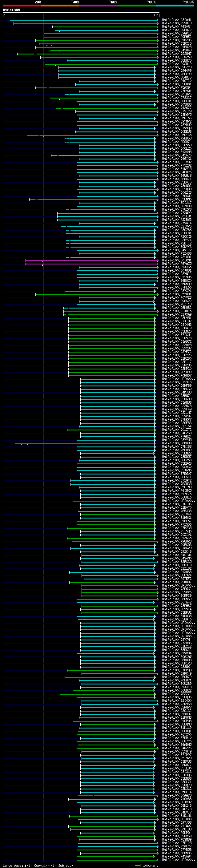Viewport: 197px width, 868px height.
Task: Click the red 20% identity legend segment
Action: point(22,6)
